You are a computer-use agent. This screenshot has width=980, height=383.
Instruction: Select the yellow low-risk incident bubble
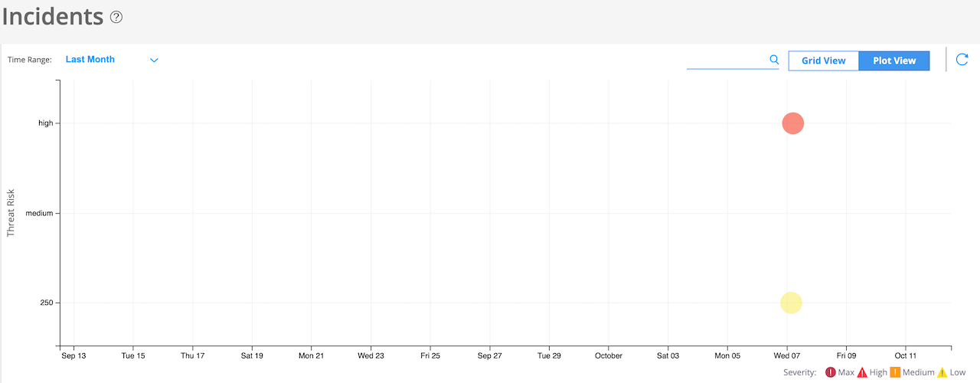coord(791,303)
